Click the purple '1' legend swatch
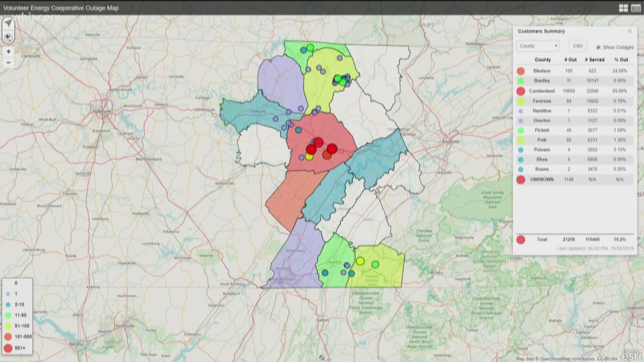 click(8, 294)
